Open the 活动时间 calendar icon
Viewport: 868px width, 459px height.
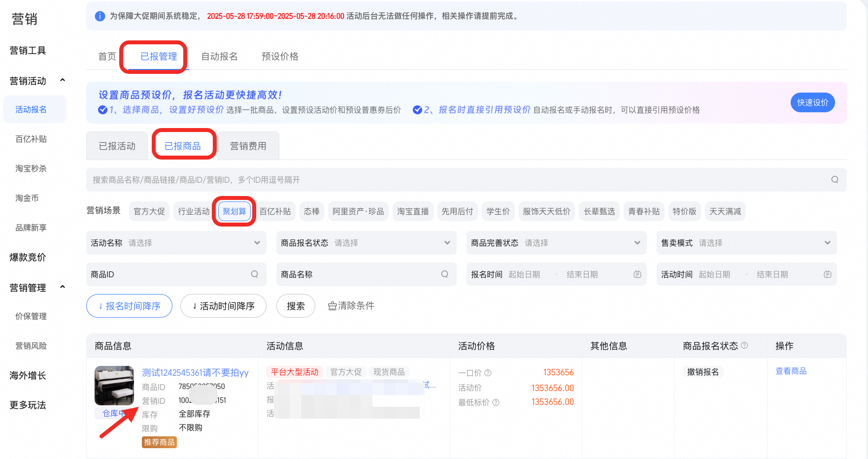coord(827,274)
